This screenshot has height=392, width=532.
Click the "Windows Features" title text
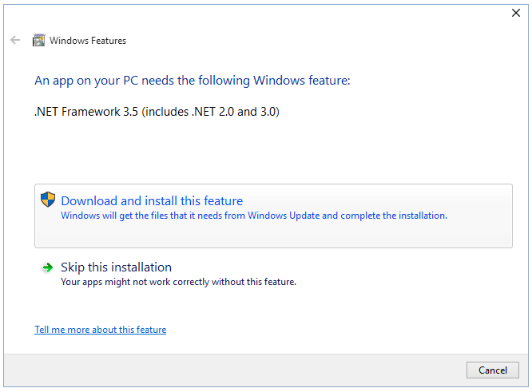tap(88, 41)
